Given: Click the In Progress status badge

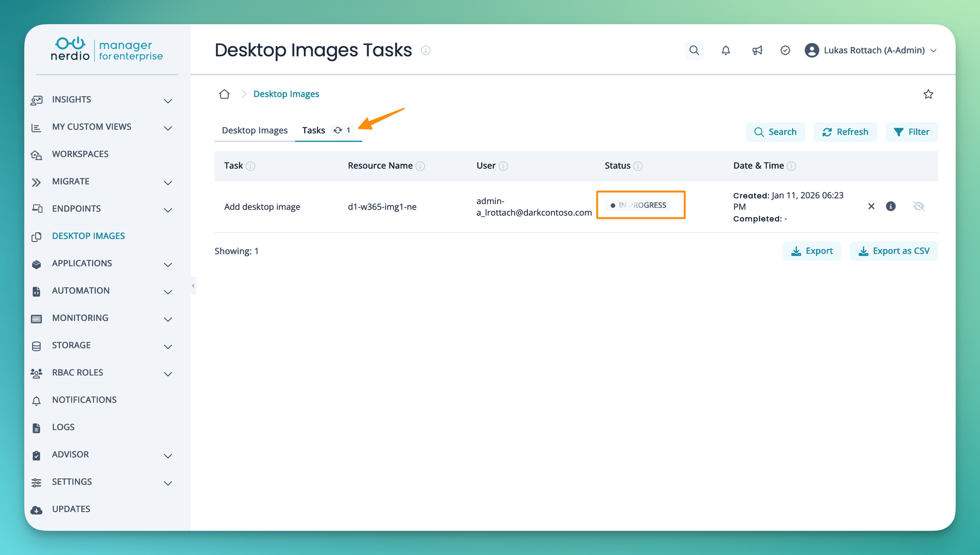Looking at the screenshot, I should [x=638, y=205].
